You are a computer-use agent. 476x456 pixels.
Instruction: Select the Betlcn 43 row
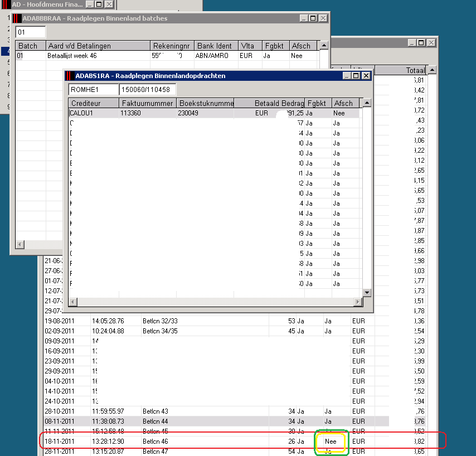click(x=235, y=411)
